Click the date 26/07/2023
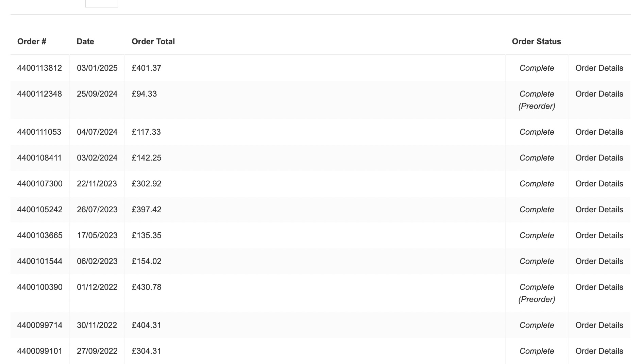 [97, 210]
